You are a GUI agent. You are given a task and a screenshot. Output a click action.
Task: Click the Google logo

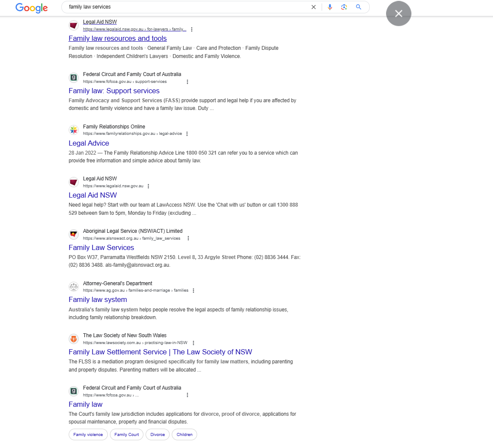click(31, 8)
